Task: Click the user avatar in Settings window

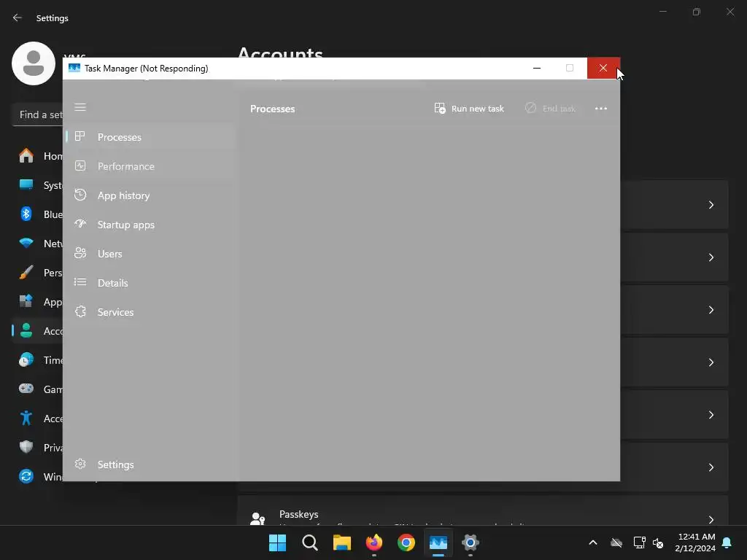Action: (x=34, y=63)
